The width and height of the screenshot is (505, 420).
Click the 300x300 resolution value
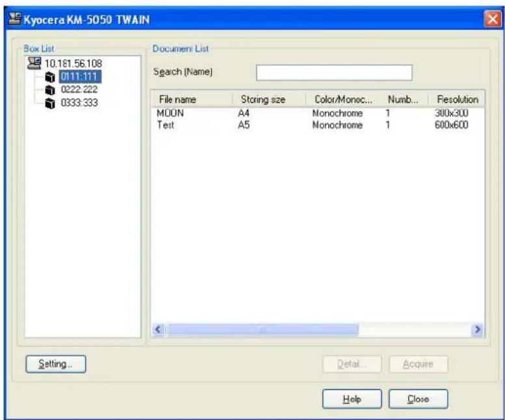click(x=451, y=113)
